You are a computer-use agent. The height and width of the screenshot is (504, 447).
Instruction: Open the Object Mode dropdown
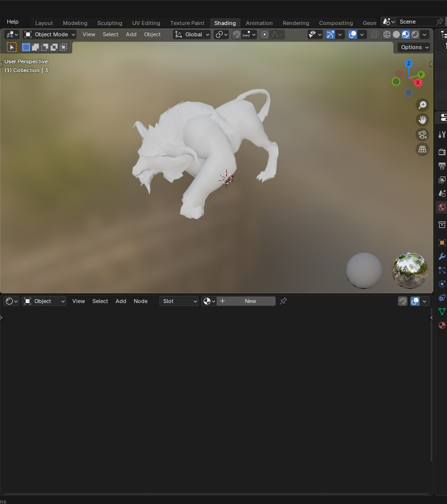click(50, 34)
